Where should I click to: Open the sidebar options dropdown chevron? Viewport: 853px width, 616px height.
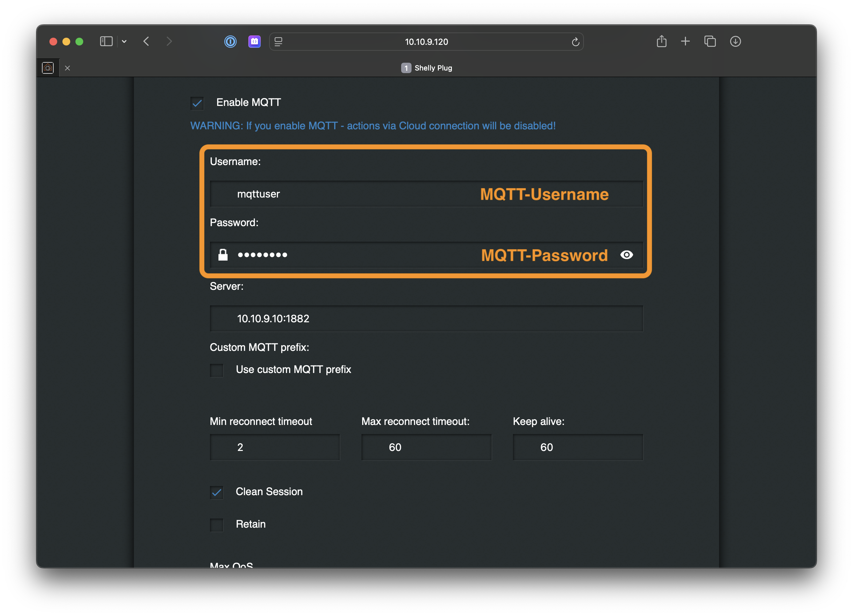124,42
